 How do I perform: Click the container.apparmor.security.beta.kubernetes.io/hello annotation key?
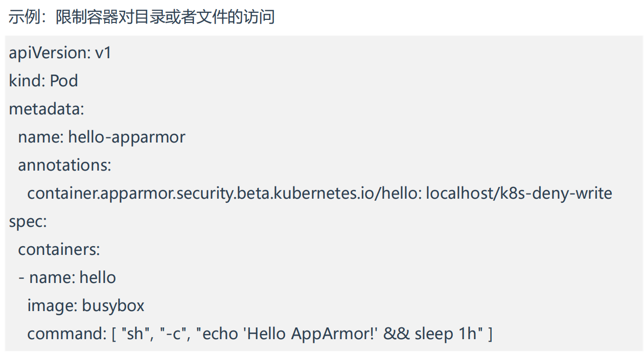[224, 194]
